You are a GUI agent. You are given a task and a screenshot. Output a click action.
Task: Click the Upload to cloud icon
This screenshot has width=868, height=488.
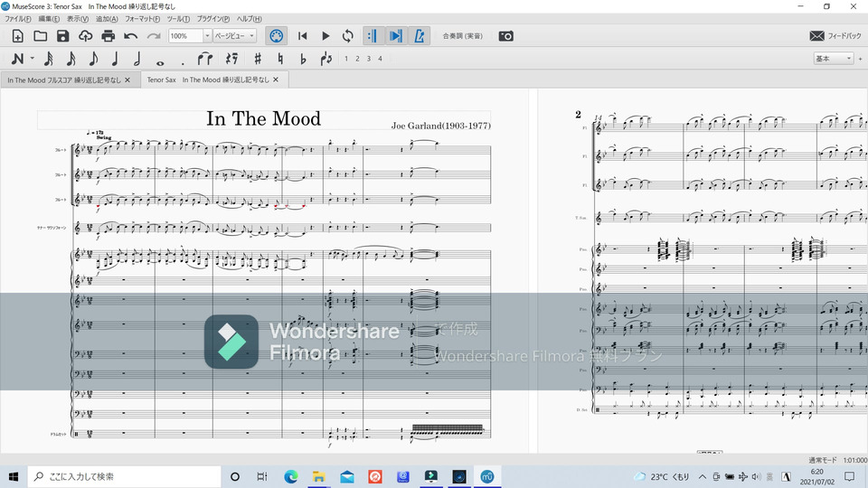pos(86,36)
